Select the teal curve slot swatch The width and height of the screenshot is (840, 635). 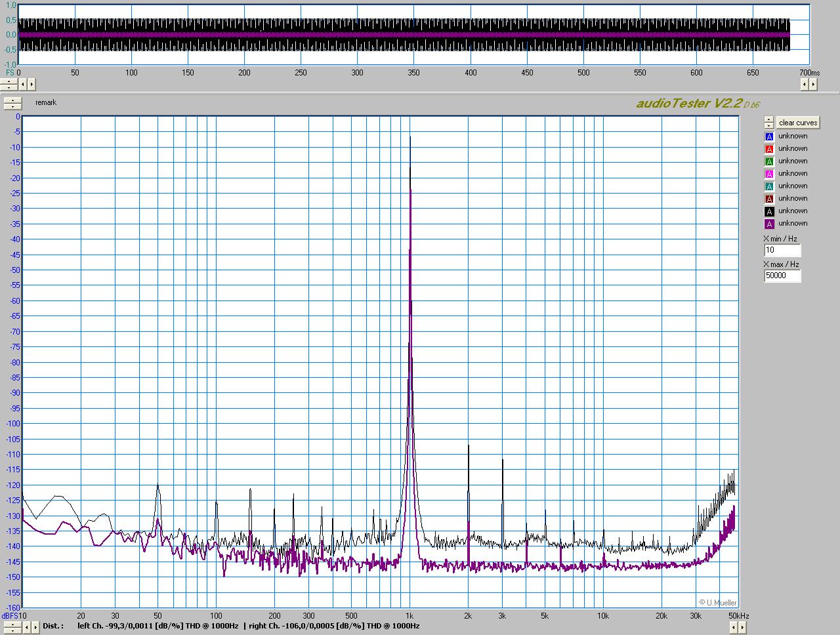(x=769, y=186)
